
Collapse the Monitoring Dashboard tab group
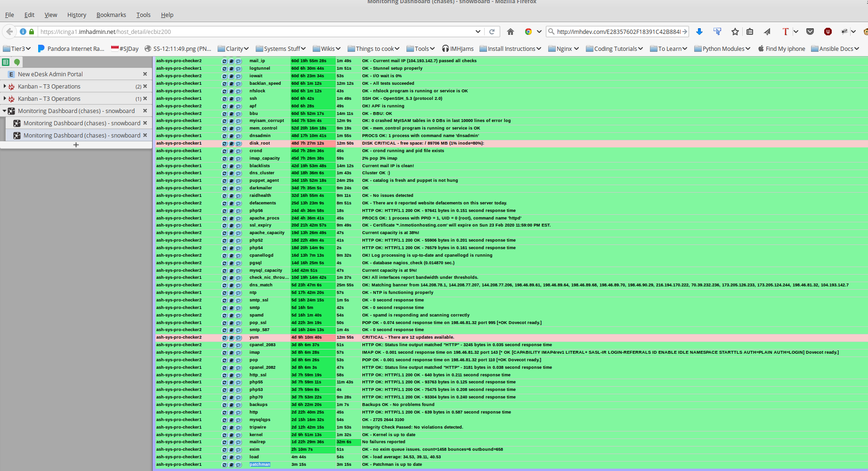[x=5, y=111]
